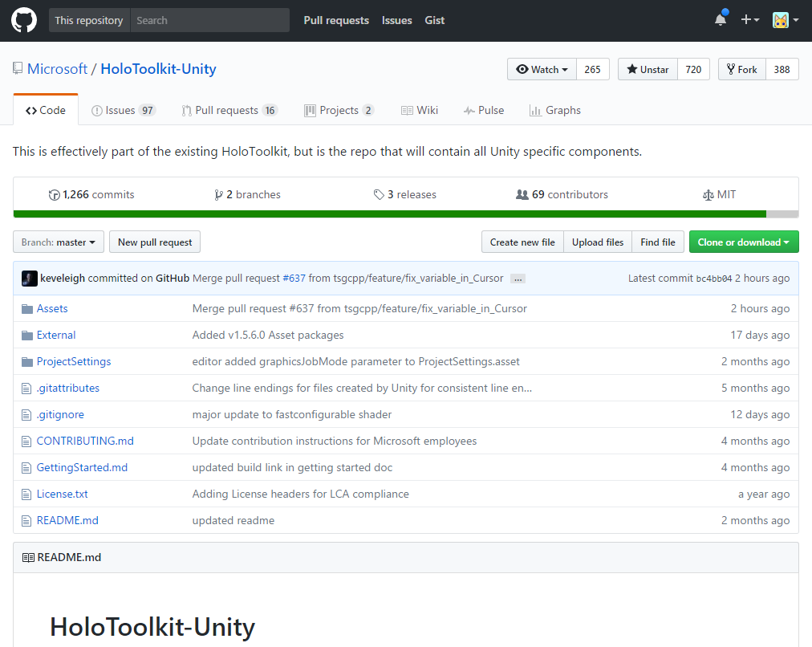Screen dimensions: 812x647
Task: Open Issues in top navigation bar
Action: [396, 20]
